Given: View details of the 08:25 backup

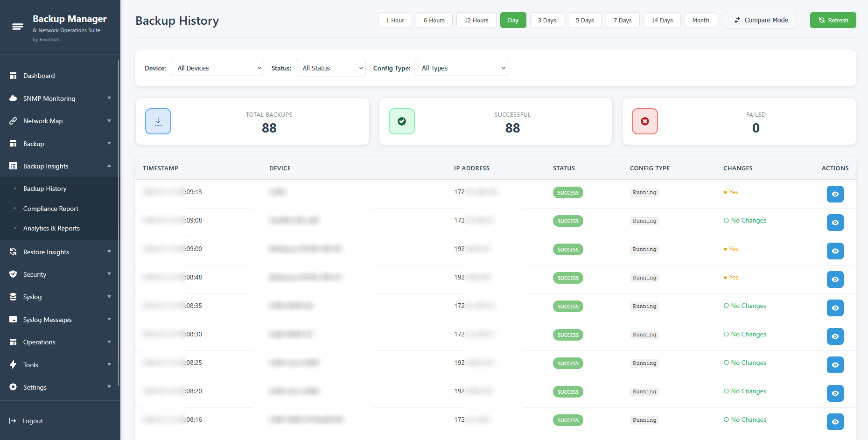Looking at the screenshot, I should point(835,365).
